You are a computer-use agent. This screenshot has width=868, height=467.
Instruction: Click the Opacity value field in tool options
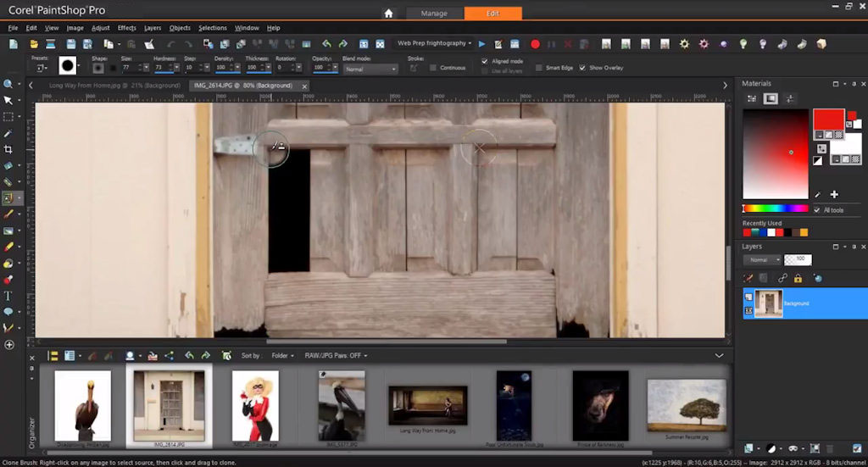pyautogui.click(x=320, y=68)
